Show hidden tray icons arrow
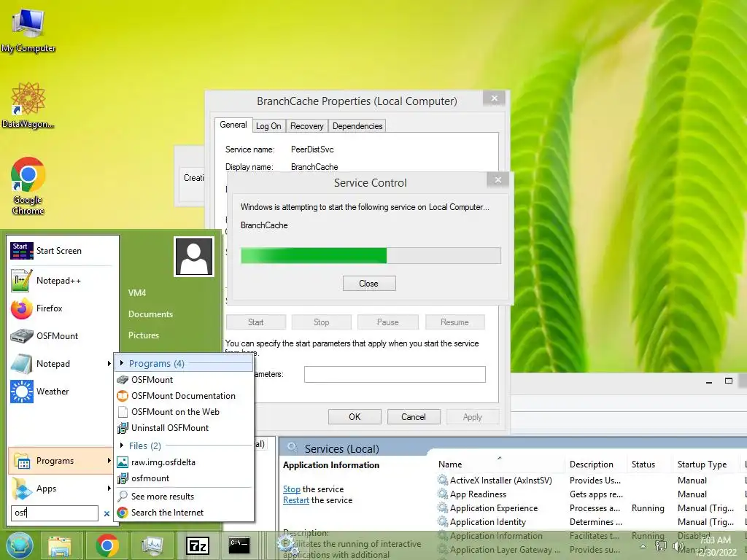 (643, 546)
